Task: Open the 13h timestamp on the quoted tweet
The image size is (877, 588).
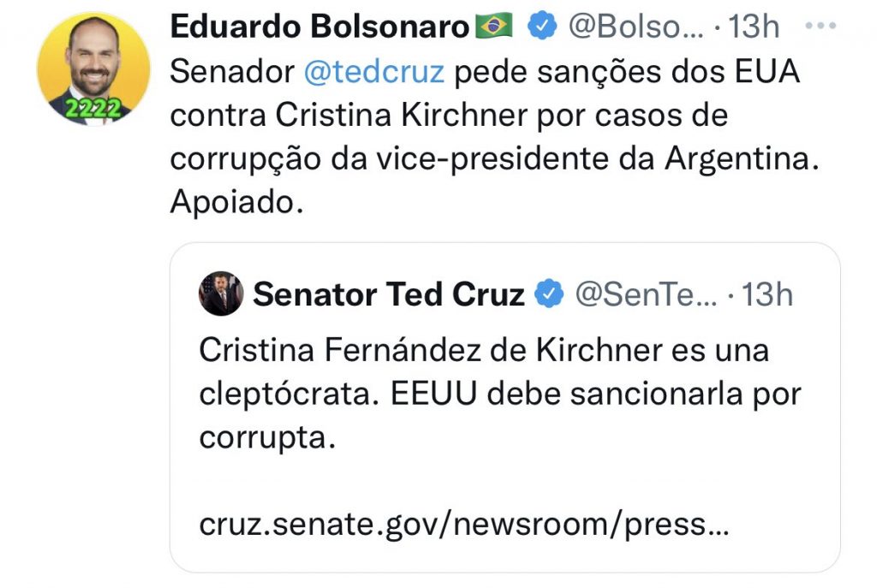Action: (767, 294)
